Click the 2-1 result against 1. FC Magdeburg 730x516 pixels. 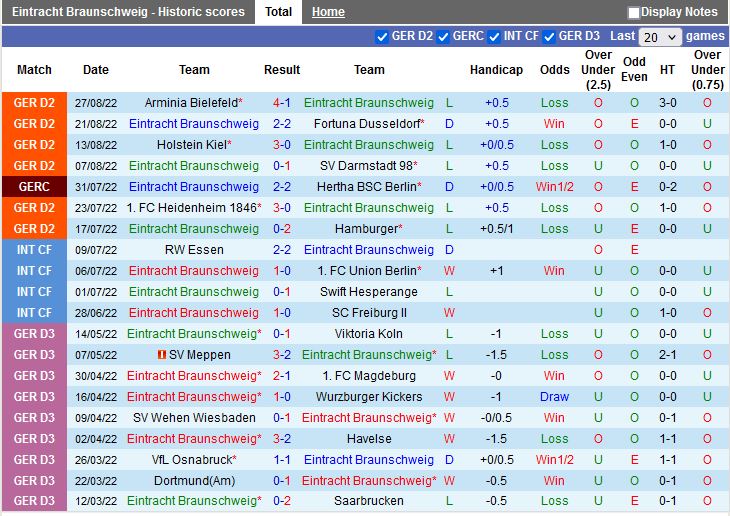point(282,376)
